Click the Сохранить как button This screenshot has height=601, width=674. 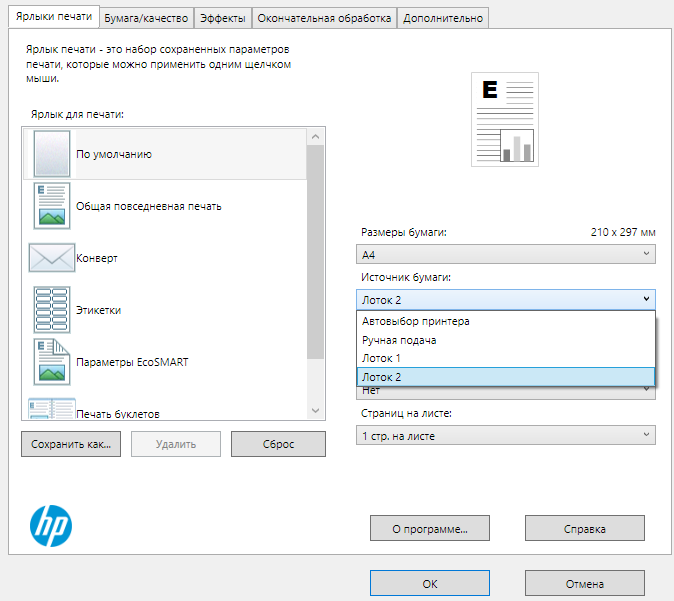pyautogui.click(x=70, y=444)
